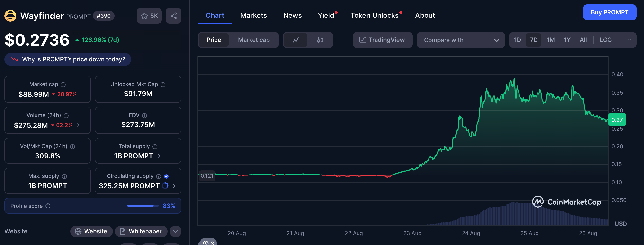Select Market cap chart mode
This screenshot has width=644, height=245.
(x=254, y=40)
